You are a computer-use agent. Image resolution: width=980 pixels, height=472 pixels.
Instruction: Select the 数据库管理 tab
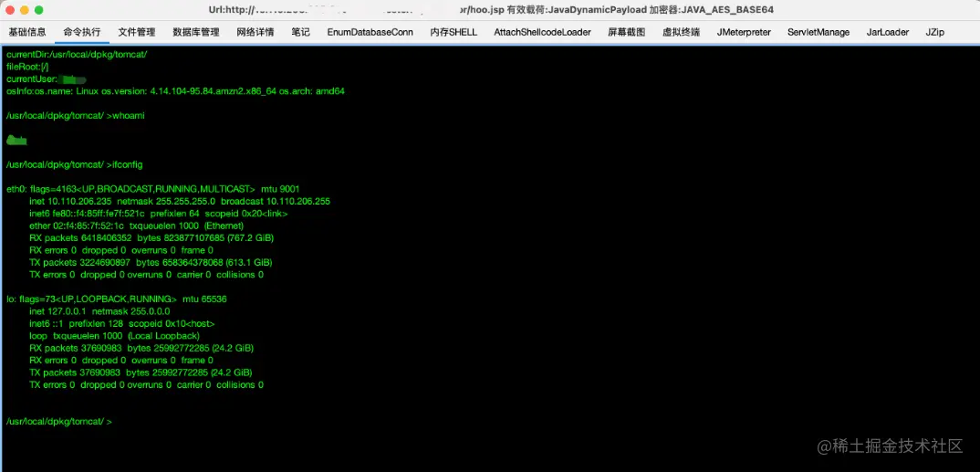(195, 32)
